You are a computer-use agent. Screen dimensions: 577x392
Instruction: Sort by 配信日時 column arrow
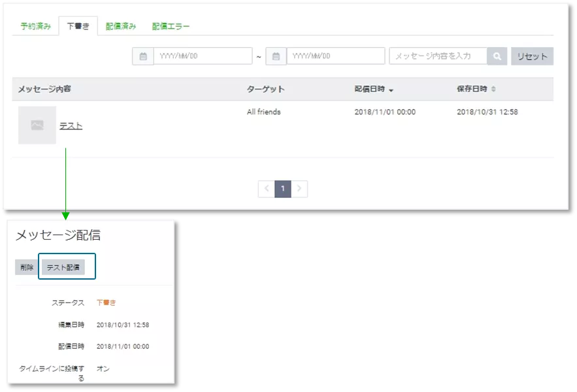coord(391,90)
